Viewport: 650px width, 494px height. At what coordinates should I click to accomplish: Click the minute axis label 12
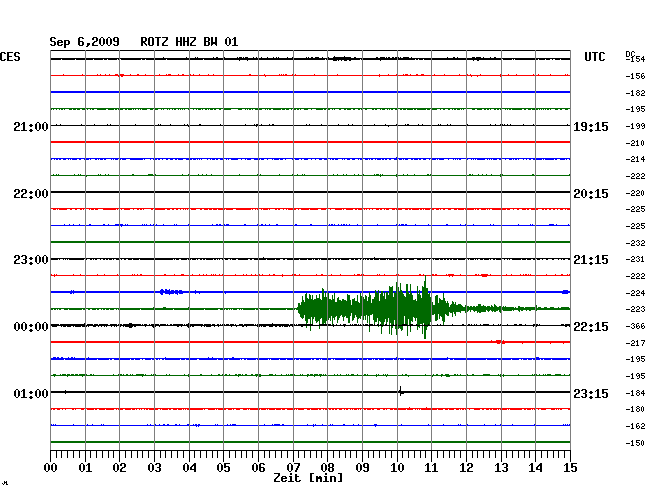[466, 467]
